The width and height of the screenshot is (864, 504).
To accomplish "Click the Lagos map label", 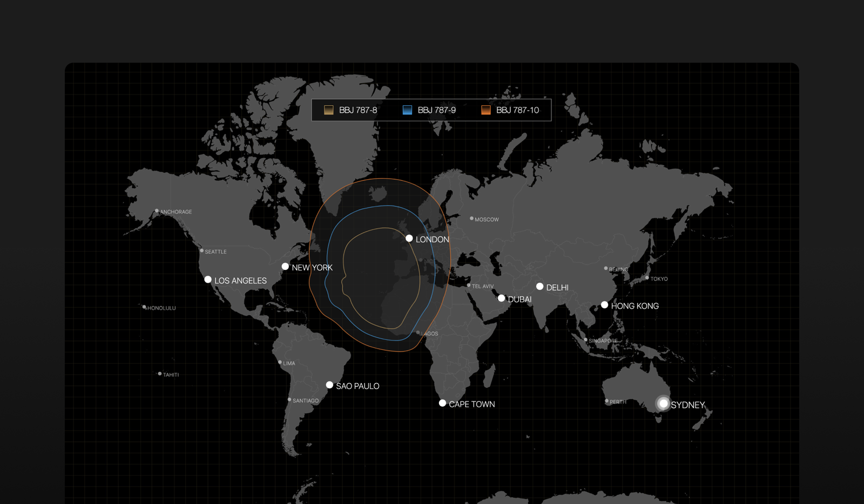I will point(430,334).
